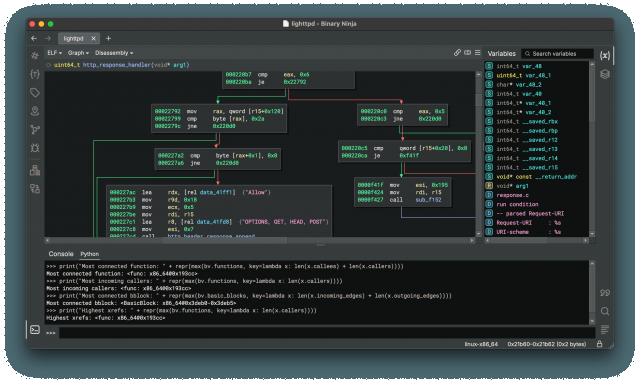This screenshot has height=383, width=640.
Task: Add a new tab with the plus icon
Action: pyautogui.click(x=108, y=38)
